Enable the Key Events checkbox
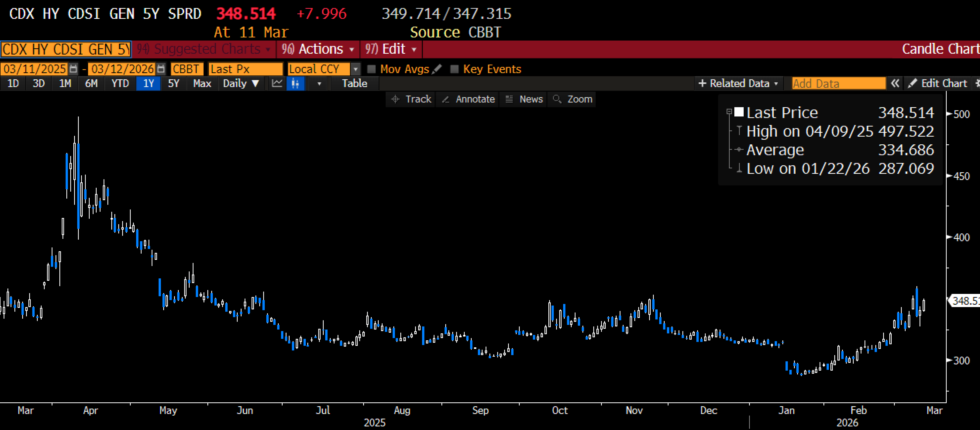 454,69
